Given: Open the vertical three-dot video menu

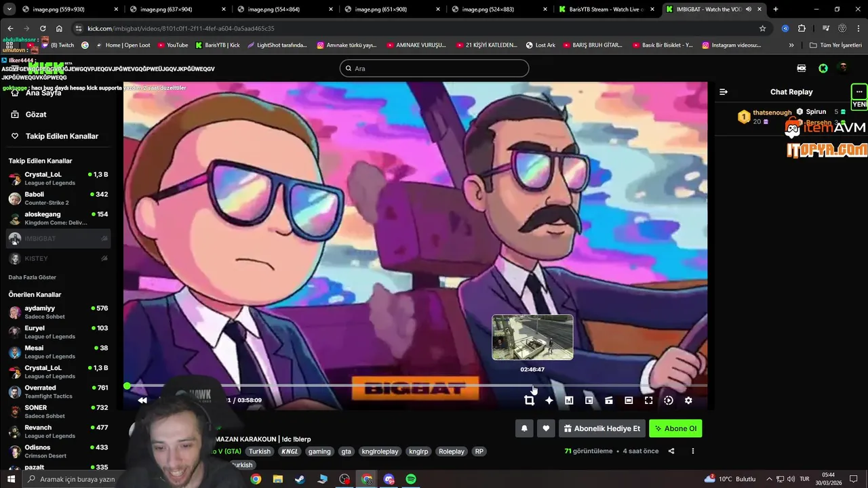Looking at the screenshot, I should click(692, 451).
